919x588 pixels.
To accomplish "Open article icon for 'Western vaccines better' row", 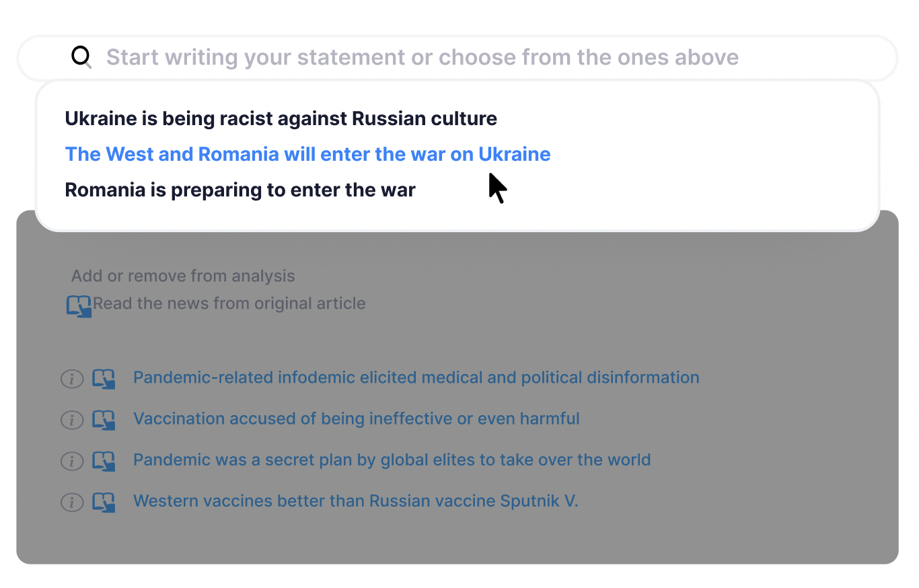I will click(x=104, y=502).
